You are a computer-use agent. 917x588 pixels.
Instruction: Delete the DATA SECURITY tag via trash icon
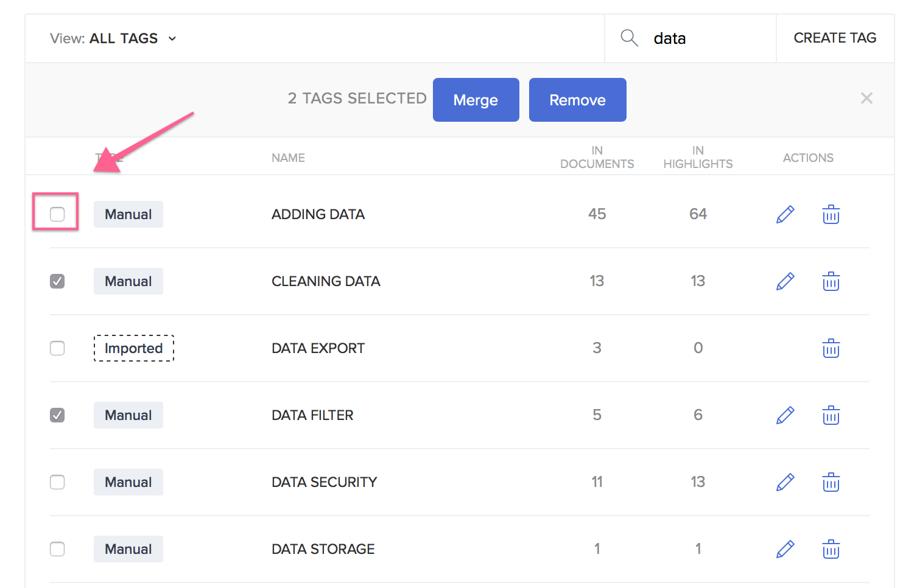click(x=831, y=482)
